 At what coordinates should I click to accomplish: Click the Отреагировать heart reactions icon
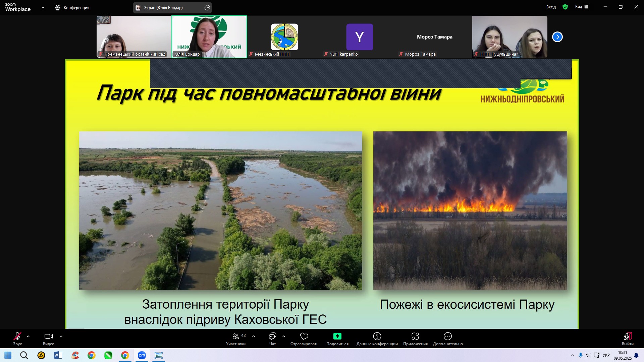click(304, 336)
